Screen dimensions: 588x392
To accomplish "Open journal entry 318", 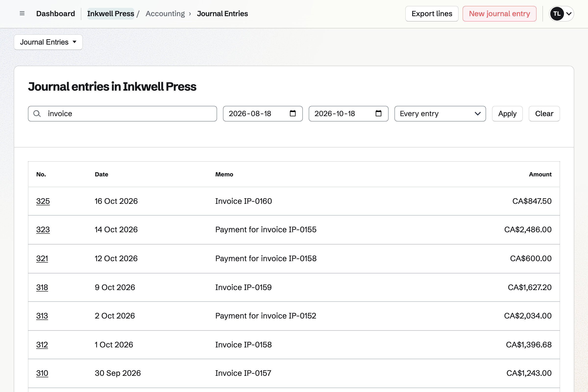I will click(42, 287).
